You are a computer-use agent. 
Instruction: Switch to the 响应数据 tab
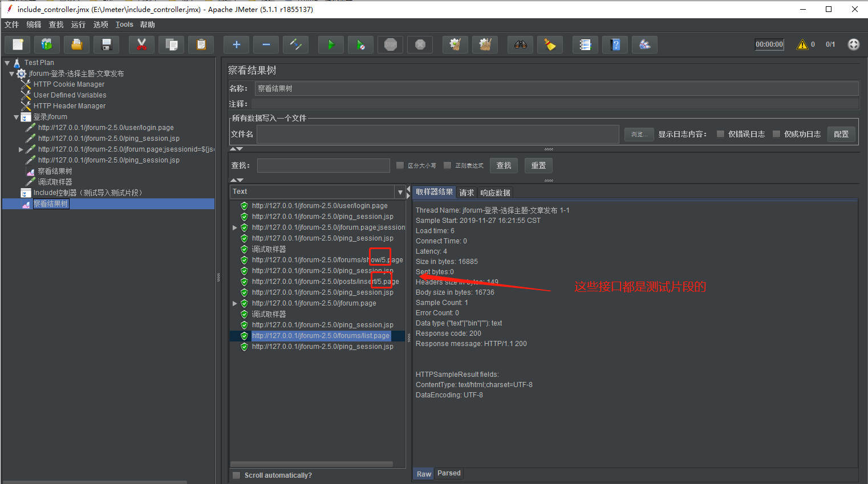494,192
